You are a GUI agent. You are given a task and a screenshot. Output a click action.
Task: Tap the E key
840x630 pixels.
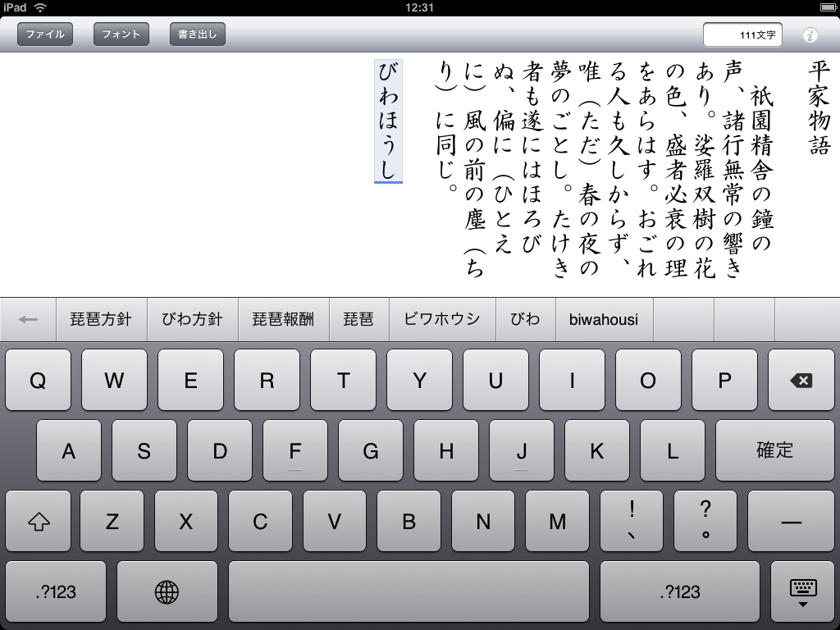190,381
